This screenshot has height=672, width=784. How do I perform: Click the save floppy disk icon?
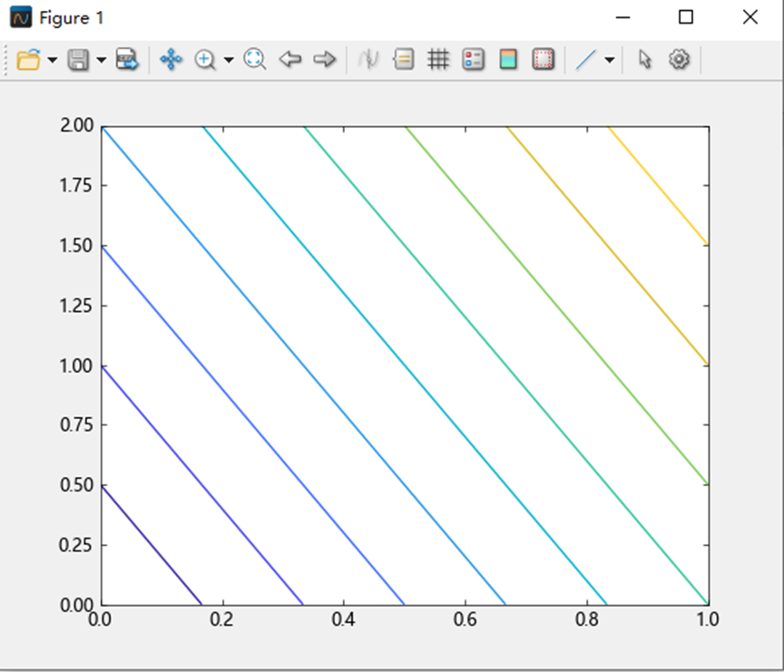(78, 60)
